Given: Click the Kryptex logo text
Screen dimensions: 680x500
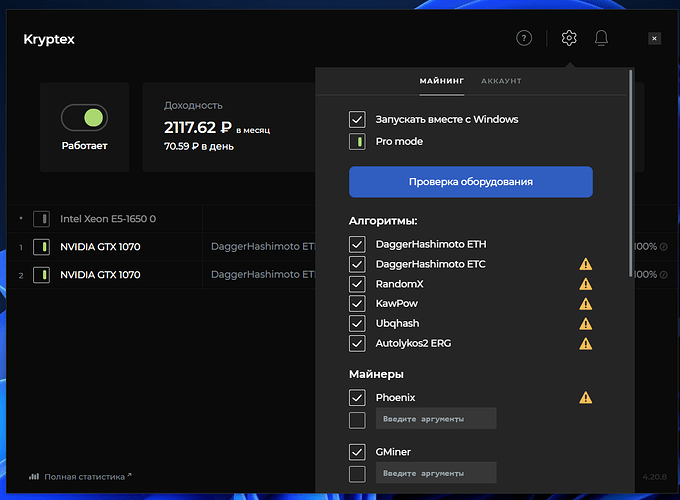Looking at the screenshot, I should click(49, 39).
